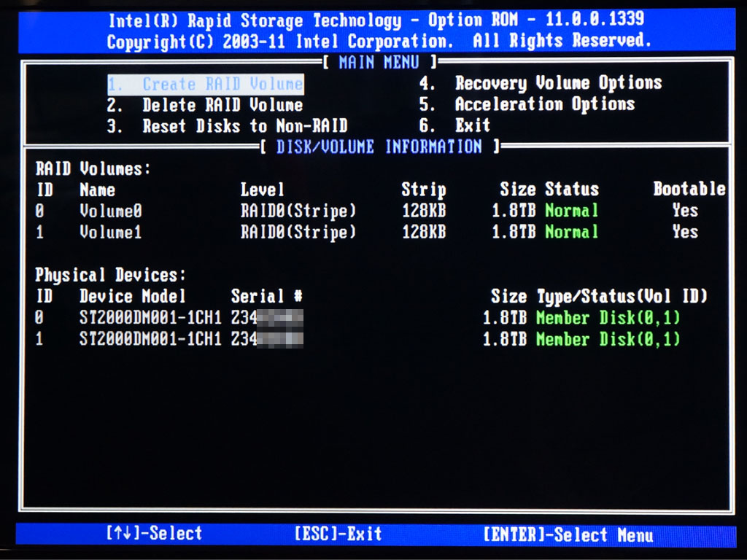747x560 pixels.
Task: Click the DISK/VOLUME INFORMATION heading
Action: (379, 146)
